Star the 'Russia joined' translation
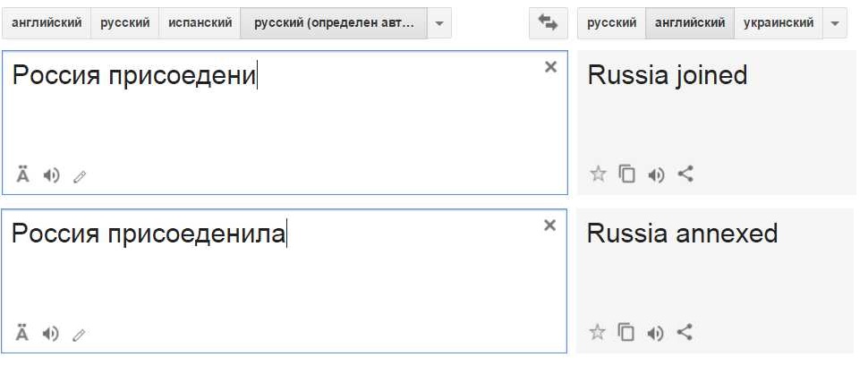The image size is (868, 374). pyautogui.click(x=598, y=174)
